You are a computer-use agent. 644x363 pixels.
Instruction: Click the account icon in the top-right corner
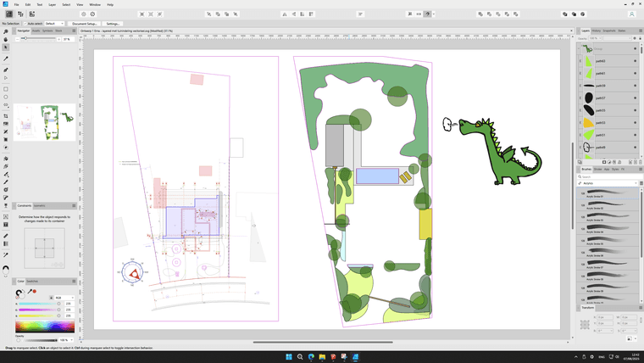click(x=631, y=14)
